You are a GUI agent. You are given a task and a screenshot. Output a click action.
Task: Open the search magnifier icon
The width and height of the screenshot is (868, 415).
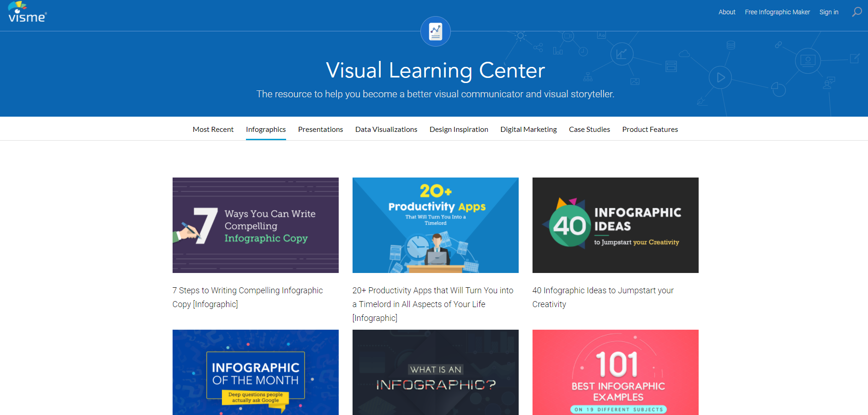(x=857, y=12)
